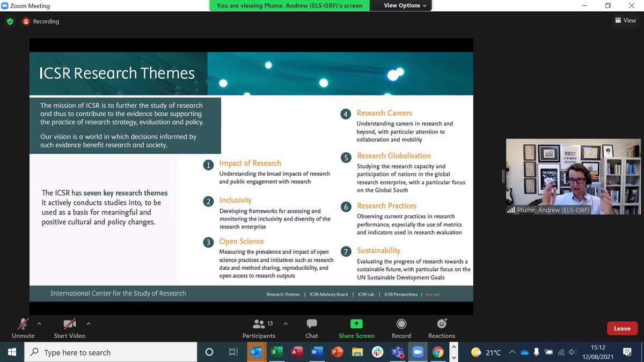Open File Explorer from the taskbar
Image resolution: width=644 pixels, height=362 pixels.
[357, 352]
